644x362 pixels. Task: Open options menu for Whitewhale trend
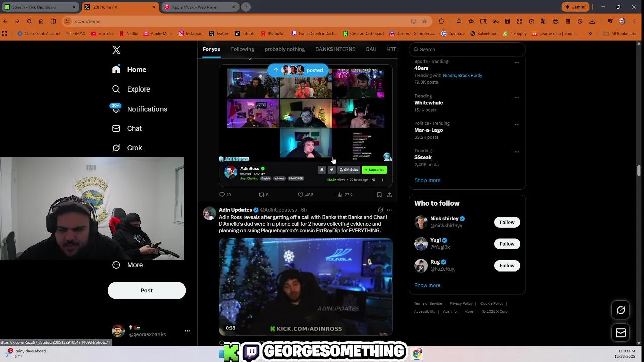517,97
